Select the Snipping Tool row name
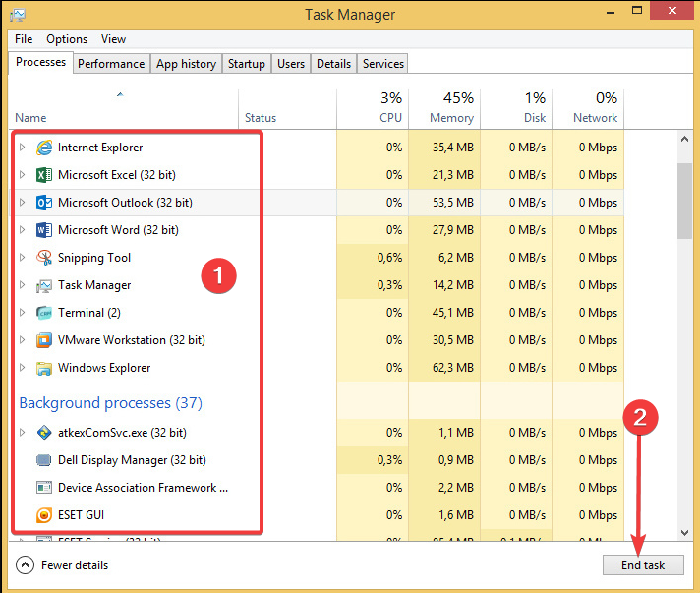The width and height of the screenshot is (700, 593). pos(94,258)
